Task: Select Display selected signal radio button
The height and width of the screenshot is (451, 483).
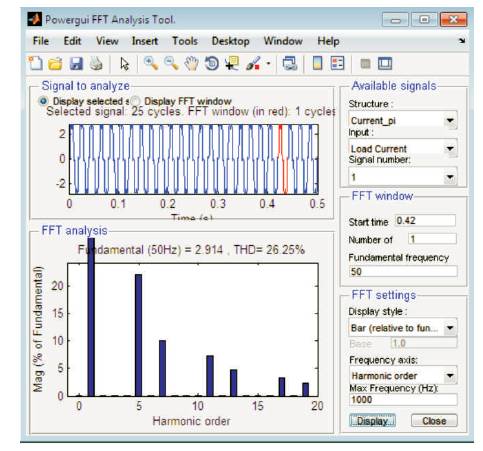Action: click(x=43, y=101)
